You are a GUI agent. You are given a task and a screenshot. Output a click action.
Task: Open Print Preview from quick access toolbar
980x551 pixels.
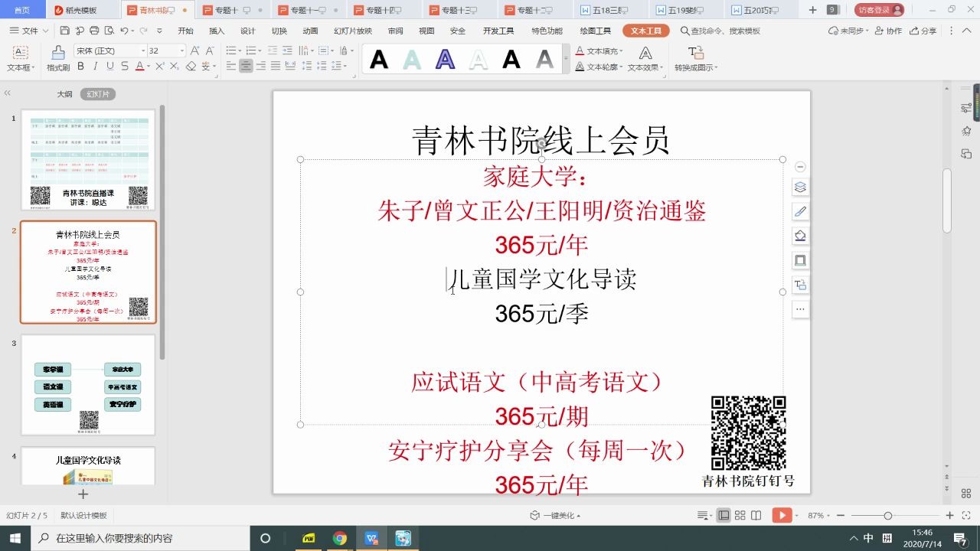coord(109,31)
